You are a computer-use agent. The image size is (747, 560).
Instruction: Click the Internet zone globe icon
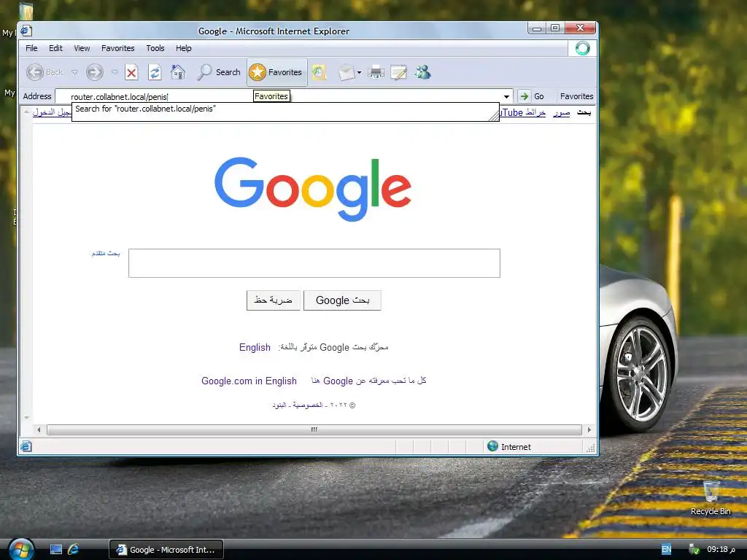492,446
